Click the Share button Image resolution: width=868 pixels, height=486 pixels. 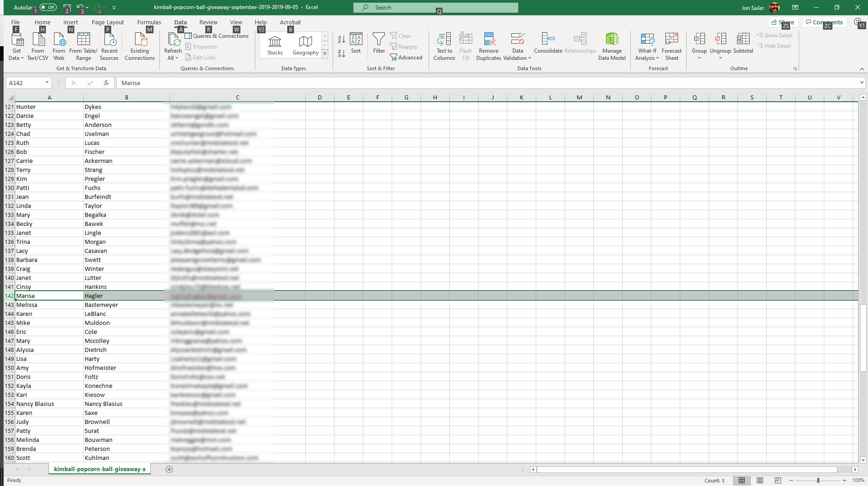pyautogui.click(x=783, y=22)
